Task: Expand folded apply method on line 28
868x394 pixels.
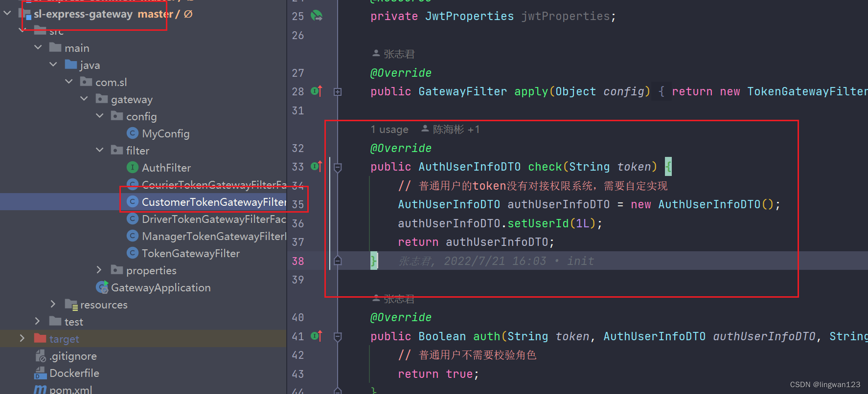Action: tap(338, 91)
